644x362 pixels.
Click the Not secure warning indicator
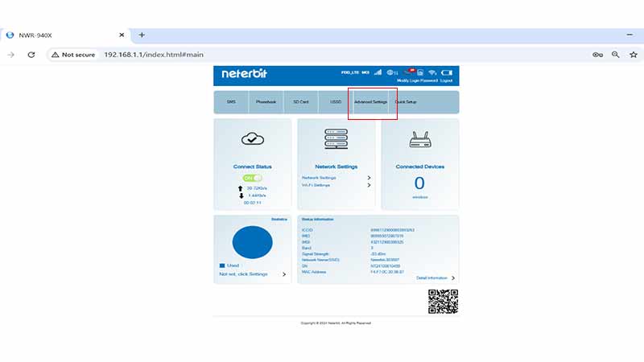click(x=73, y=55)
